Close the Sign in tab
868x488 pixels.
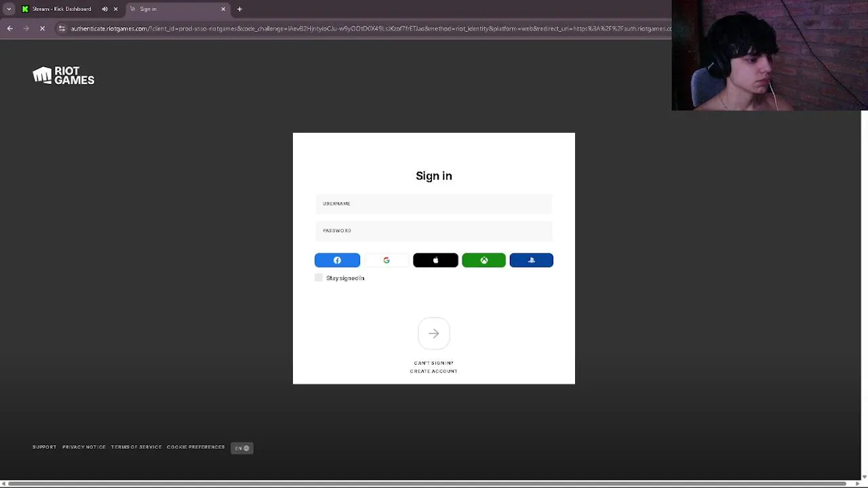tap(223, 9)
